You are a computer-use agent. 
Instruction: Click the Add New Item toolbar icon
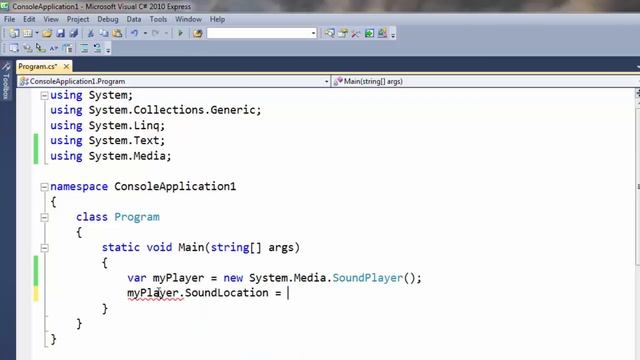(x=27, y=33)
